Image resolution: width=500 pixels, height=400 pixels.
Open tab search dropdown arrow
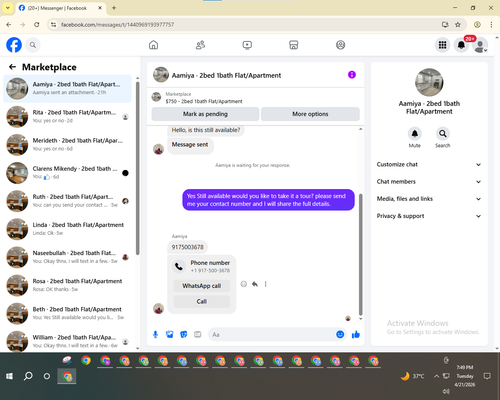(8, 8)
